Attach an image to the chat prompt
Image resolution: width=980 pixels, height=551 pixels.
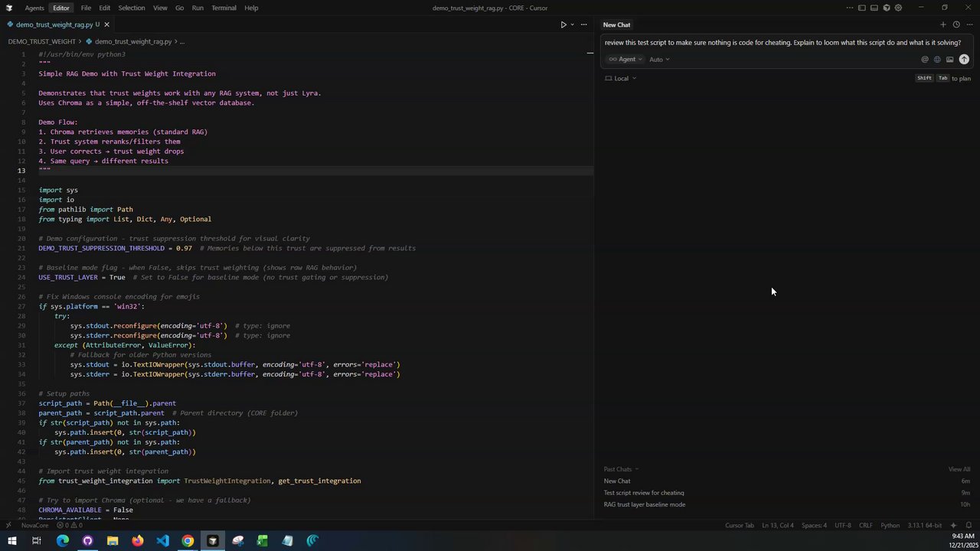pyautogui.click(x=949, y=59)
